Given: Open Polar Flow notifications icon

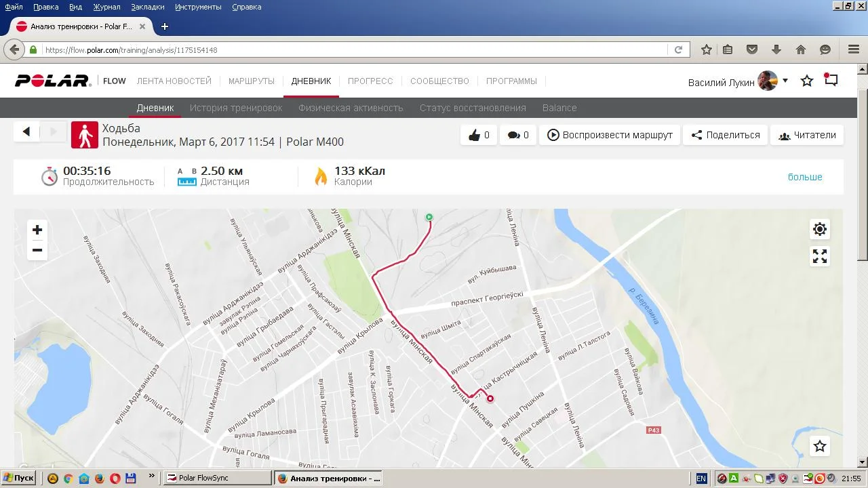Looking at the screenshot, I should [x=831, y=79].
